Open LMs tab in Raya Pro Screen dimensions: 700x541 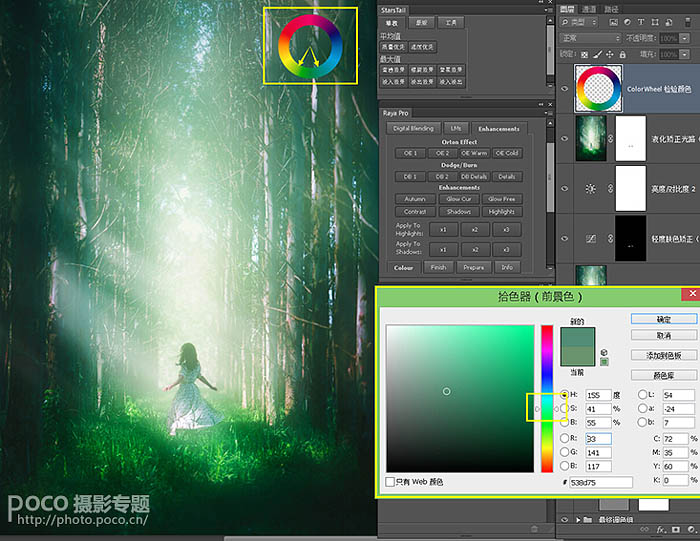pyautogui.click(x=455, y=128)
